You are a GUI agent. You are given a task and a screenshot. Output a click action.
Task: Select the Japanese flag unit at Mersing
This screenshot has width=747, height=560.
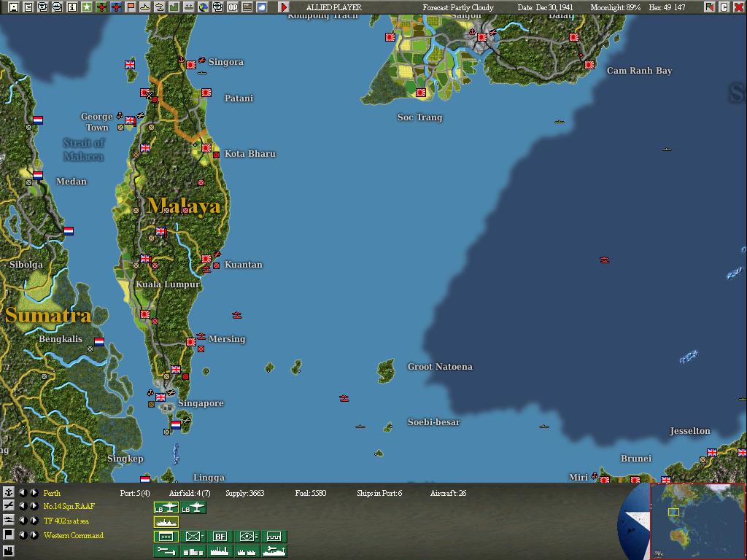pos(191,341)
